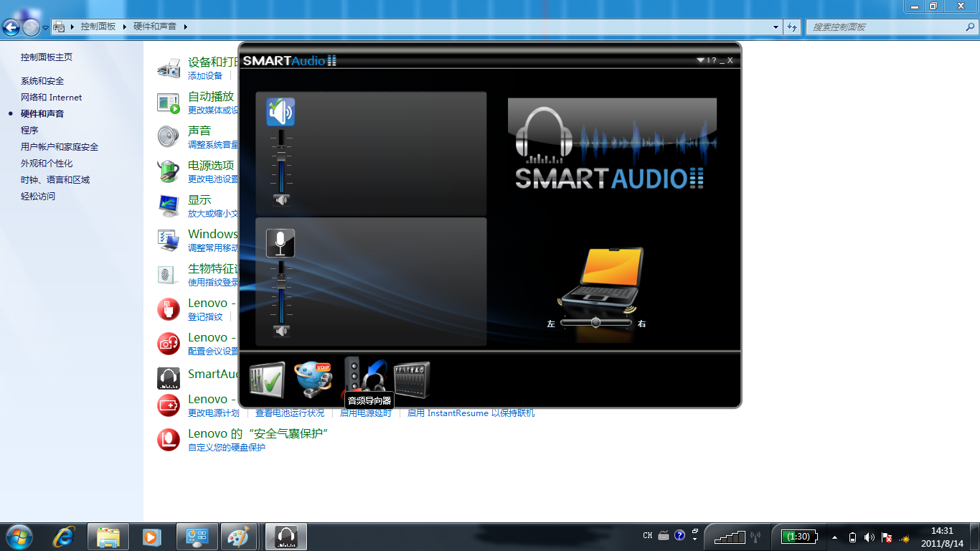This screenshot has height=551, width=980.
Task: Click the SmartAudio info exclamation mark button
Action: [x=708, y=60]
